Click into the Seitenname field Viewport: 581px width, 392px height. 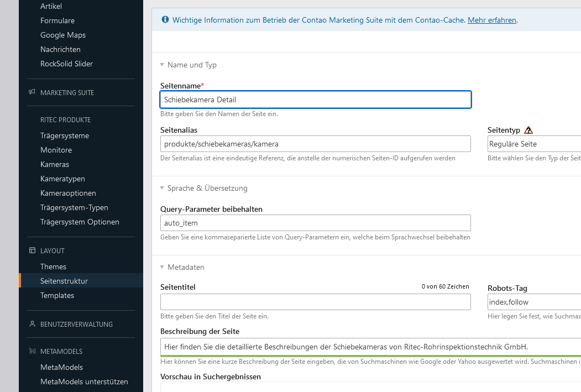tap(315, 100)
